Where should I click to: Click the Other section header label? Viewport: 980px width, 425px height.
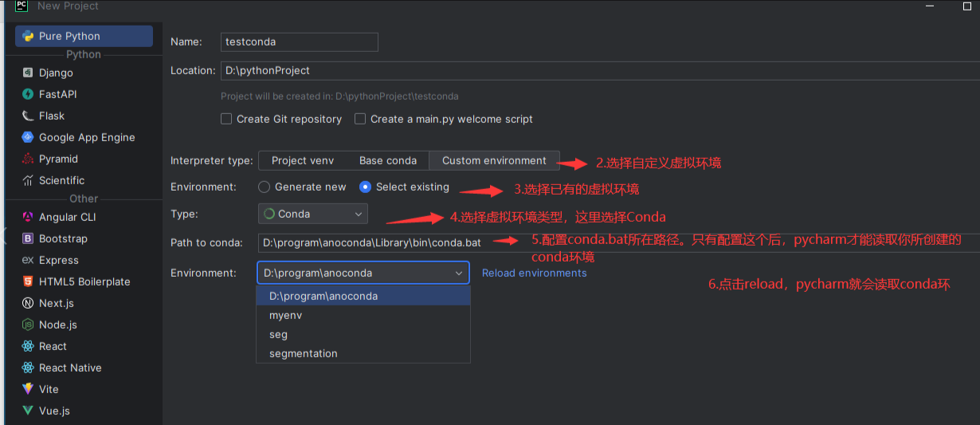tap(84, 199)
